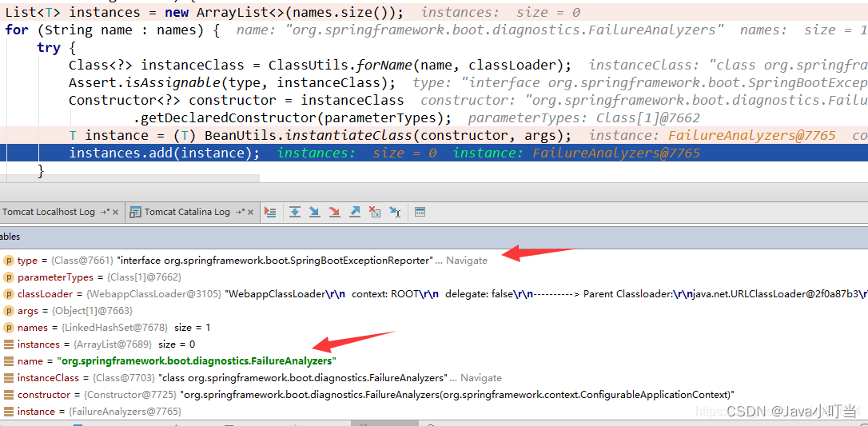Select the 'name' string variable row

[x=434, y=361]
